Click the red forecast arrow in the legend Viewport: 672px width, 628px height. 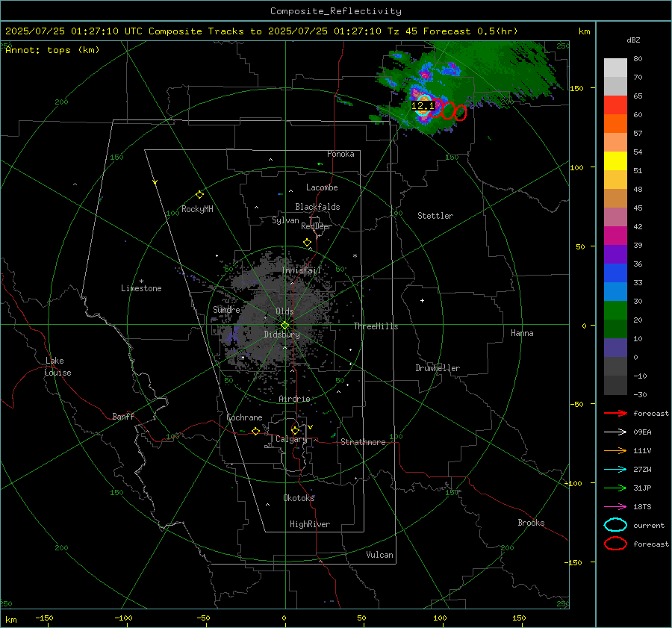pos(615,413)
